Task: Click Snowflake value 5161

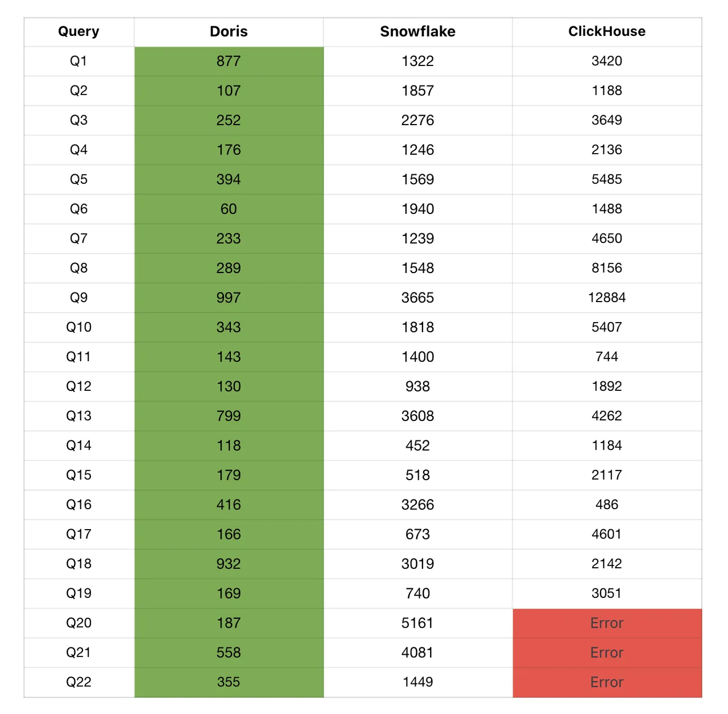Action: point(417,624)
